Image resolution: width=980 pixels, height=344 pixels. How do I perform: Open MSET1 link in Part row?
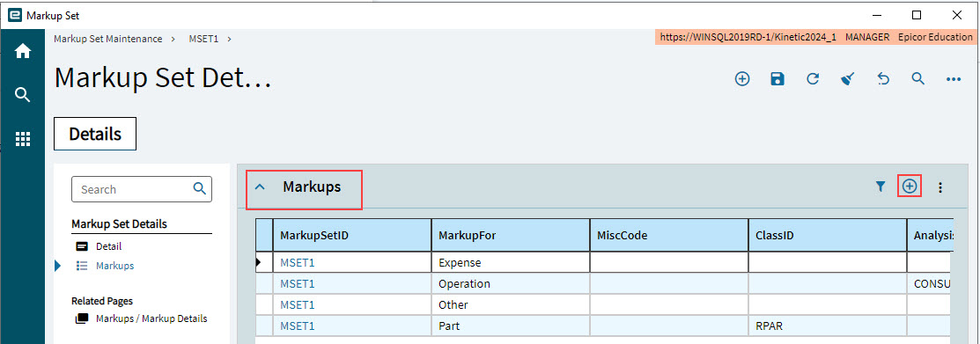tap(298, 326)
